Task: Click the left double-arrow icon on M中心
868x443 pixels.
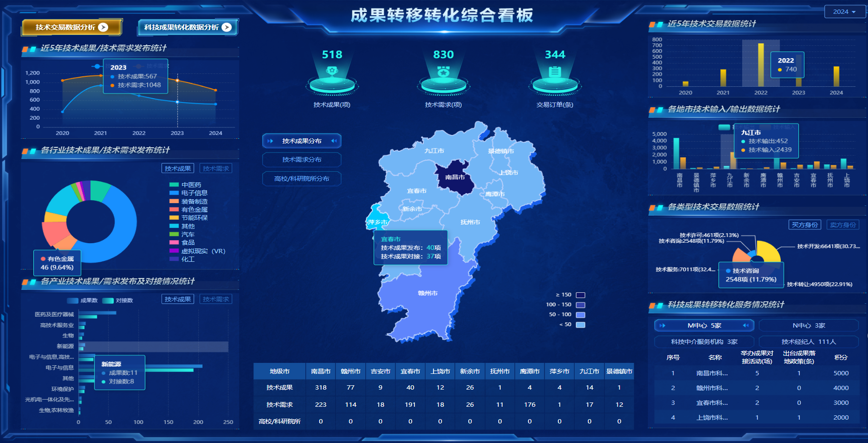Action: point(662,325)
